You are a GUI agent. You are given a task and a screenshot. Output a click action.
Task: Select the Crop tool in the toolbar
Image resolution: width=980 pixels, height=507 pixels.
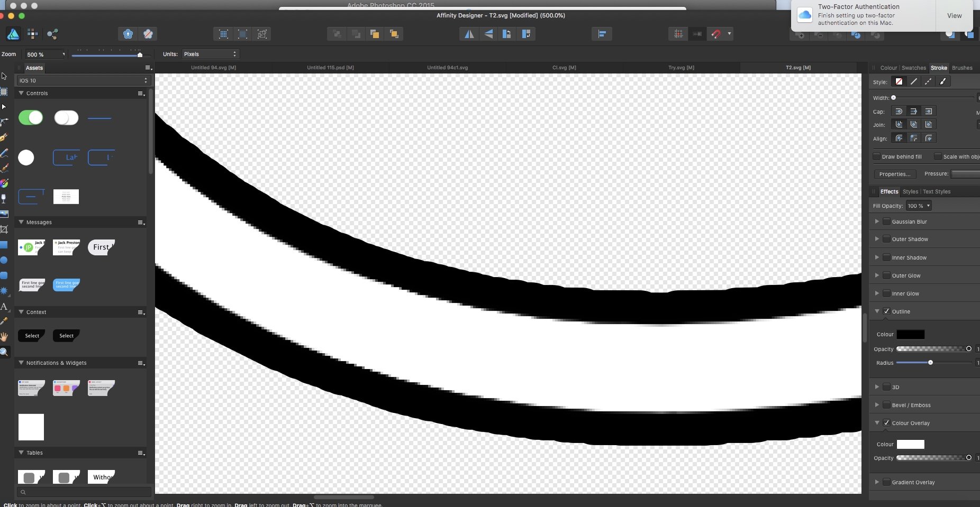click(x=4, y=229)
